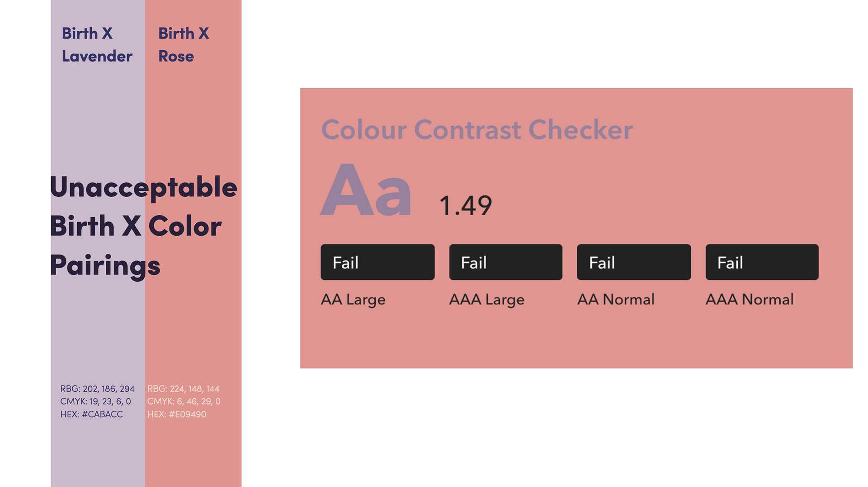This screenshot has width=868, height=487.
Task: Click the Fail badge above AAA Normal
Action: pyautogui.click(x=762, y=262)
